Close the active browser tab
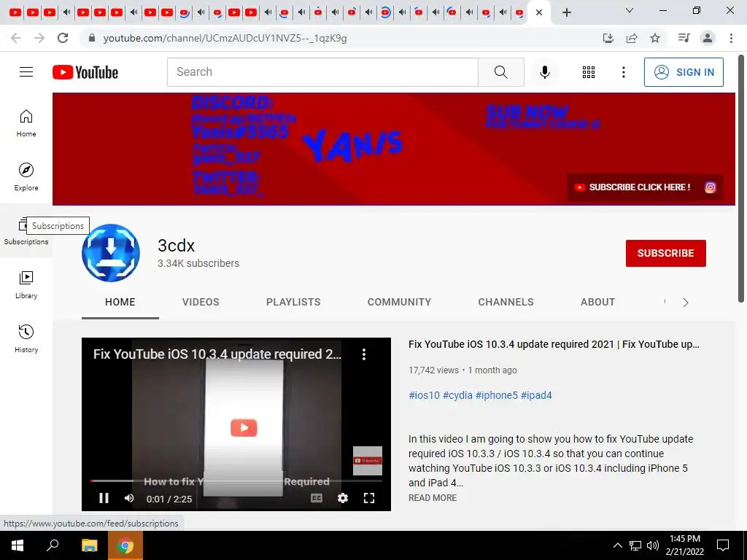Image resolution: width=747 pixels, height=560 pixels. point(539,12)
